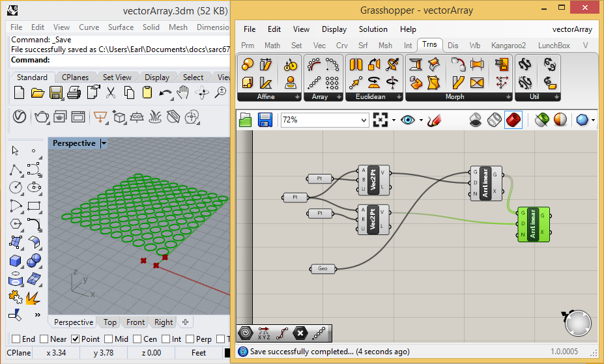Click the Grasshopper save file icon
This screenshot has height=364, width=604.
pyautogui.click(x=265, y=120)
